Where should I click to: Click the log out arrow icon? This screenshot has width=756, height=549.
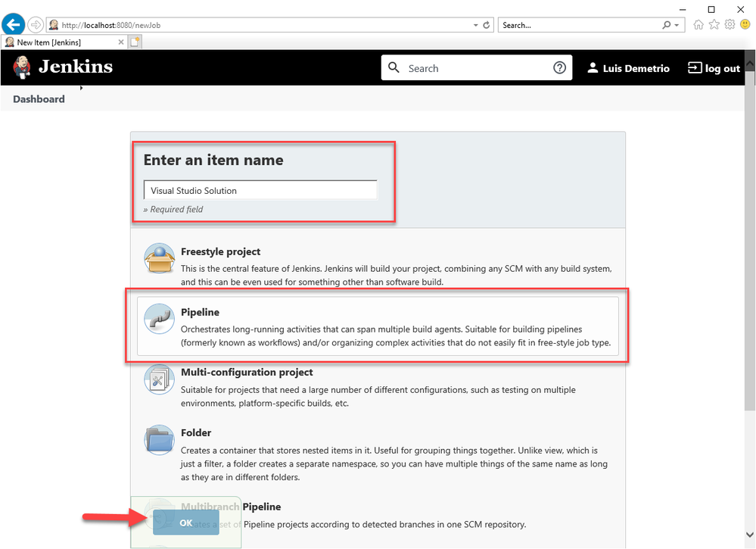[694, 68]
